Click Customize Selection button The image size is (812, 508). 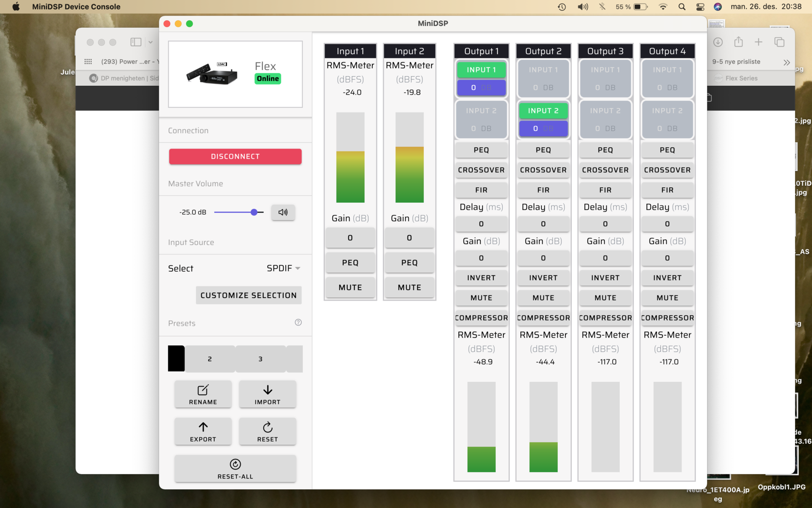tap(249, 295)
